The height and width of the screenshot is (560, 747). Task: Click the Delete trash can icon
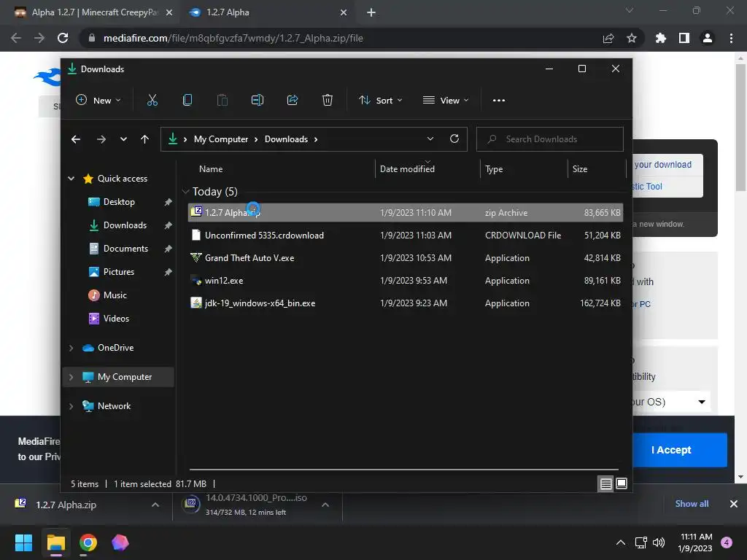328,100
